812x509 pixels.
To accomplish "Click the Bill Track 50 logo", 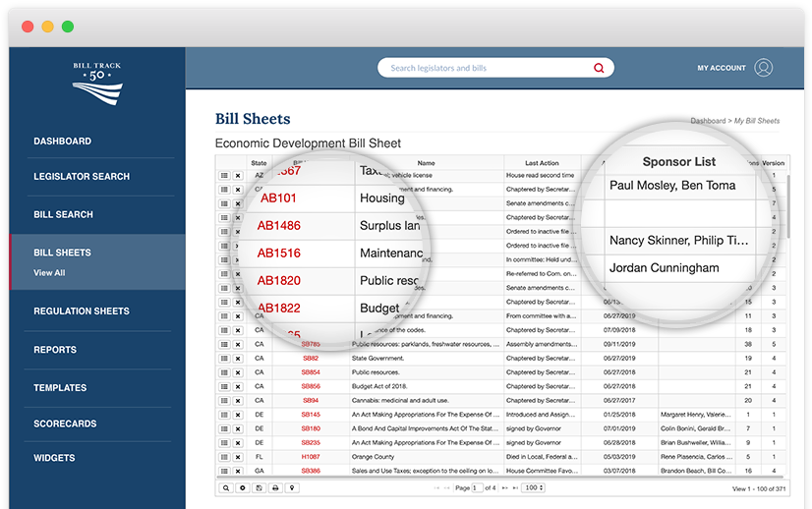I will [97, 84].
